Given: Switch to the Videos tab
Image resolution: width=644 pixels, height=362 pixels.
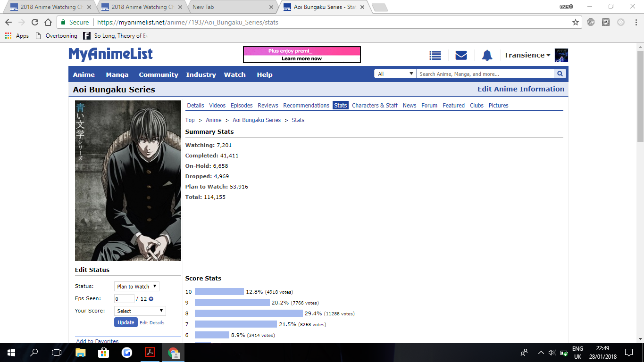Looking at the screenshot, I should coord(217,106).
